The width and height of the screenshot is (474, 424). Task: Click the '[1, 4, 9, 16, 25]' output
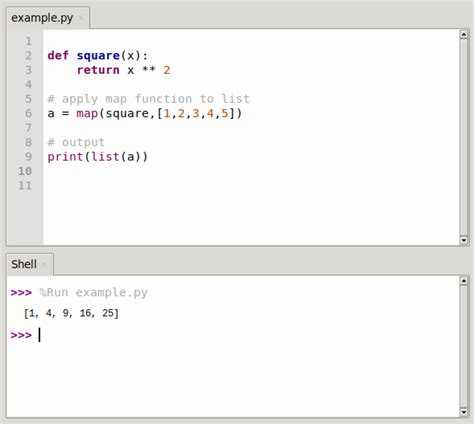click(x=71, y=313)
